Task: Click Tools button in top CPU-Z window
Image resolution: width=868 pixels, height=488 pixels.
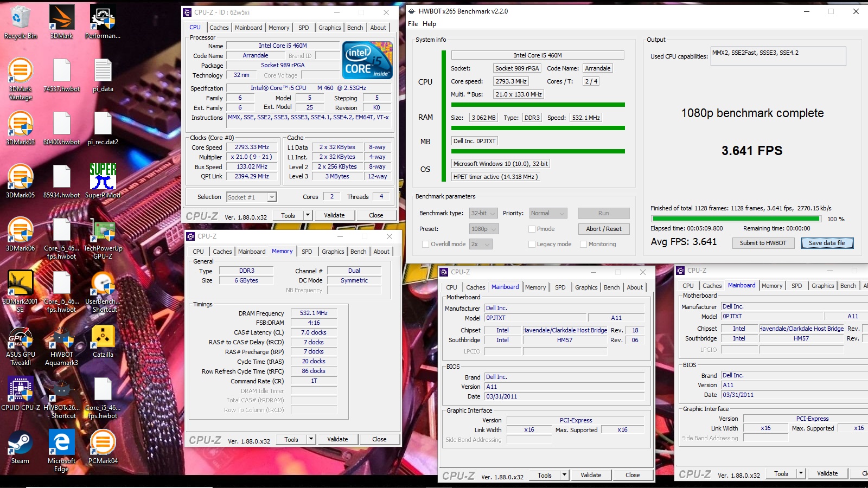Action: (288, 215)
